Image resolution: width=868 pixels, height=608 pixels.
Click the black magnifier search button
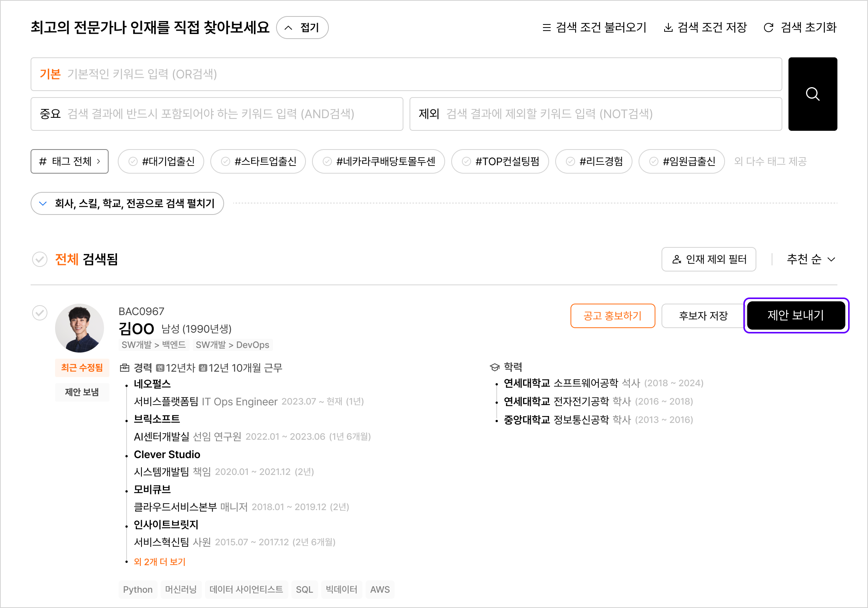[x=813, y=94]
